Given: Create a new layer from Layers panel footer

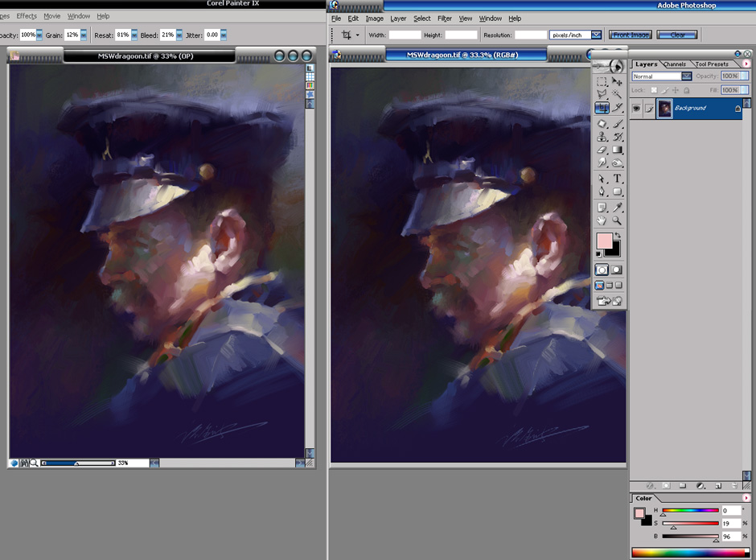Looking at the screenshot, I should pyautogui.click(x=718, y=486).
